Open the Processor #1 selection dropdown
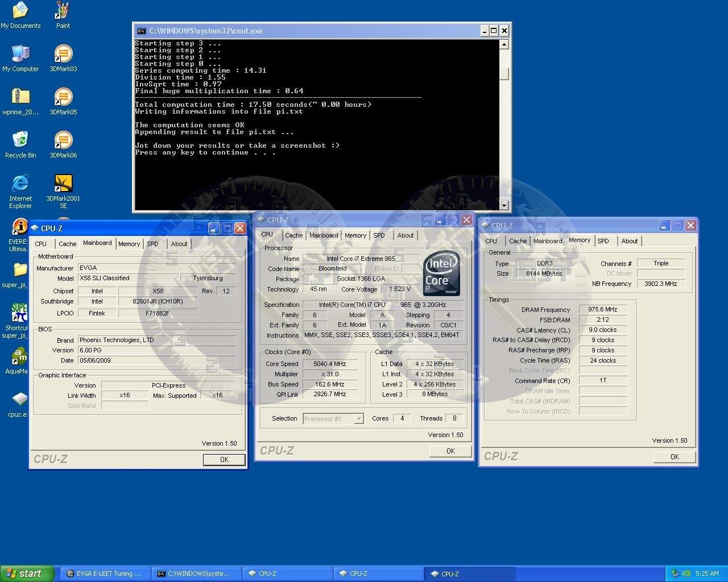 [x=359, y=419]
